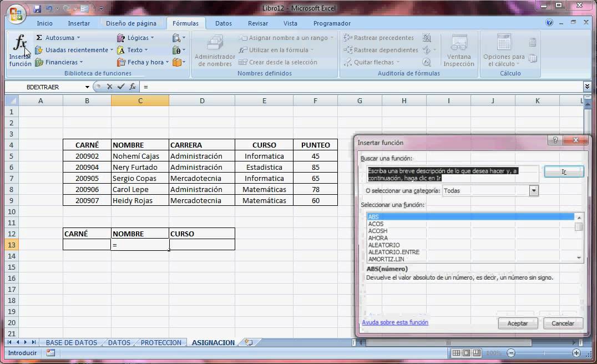597x364 pixels.
Task: Click function list scrollbar down arrow
Action: tap(579, 258)
